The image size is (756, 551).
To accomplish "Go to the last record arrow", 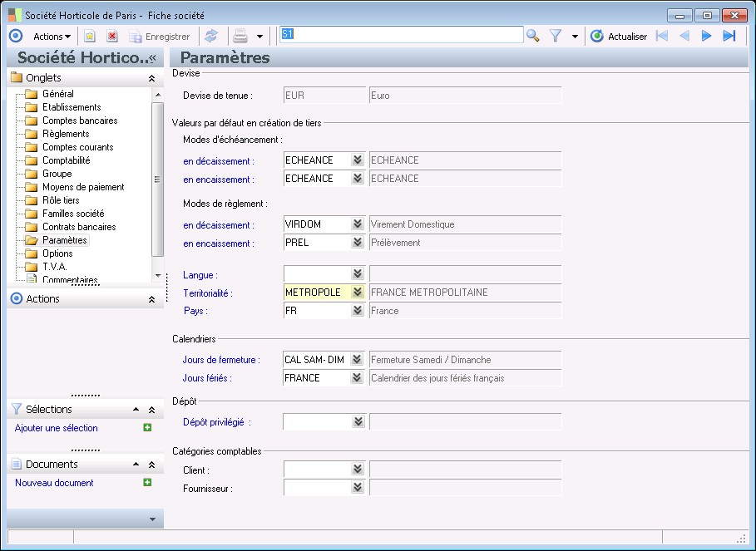I will [729, 36].
